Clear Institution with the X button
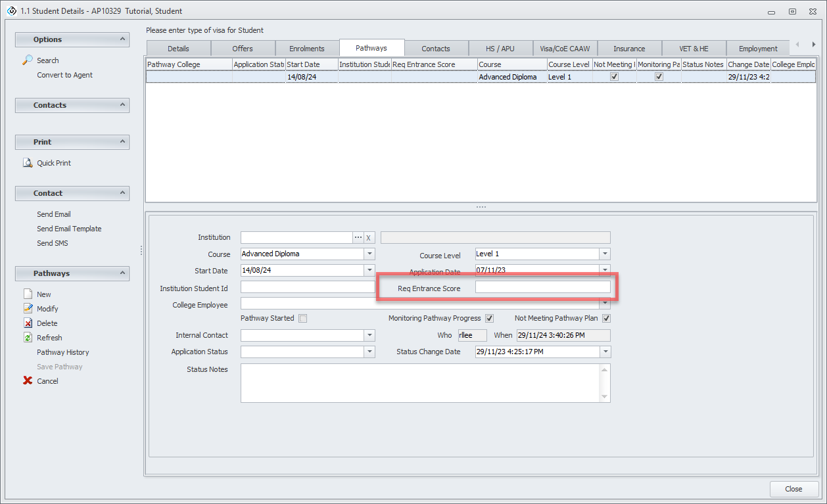The width and height of the screenshot is (827, 504). (x=369, y=237)
